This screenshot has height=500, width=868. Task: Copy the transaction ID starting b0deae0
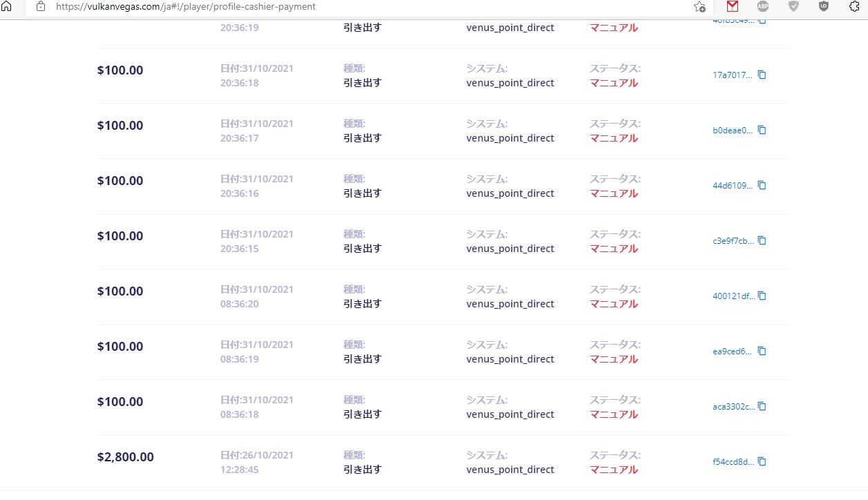click(x=762, y=130)
